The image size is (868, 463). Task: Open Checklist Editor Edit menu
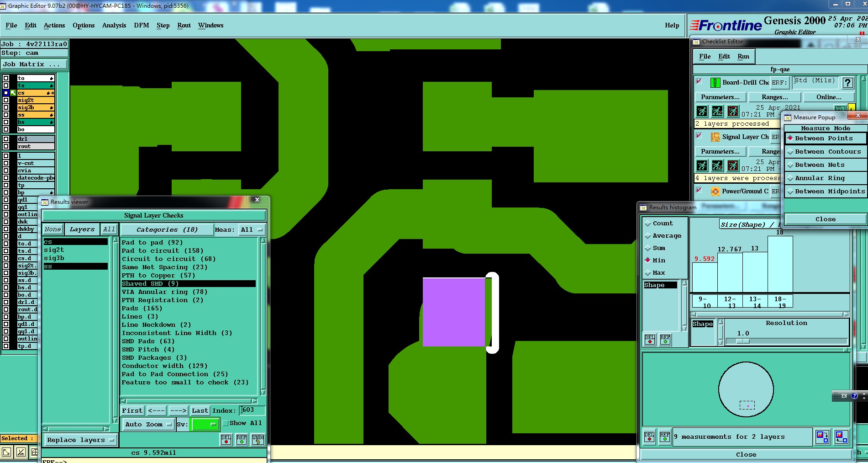(x=724, y=57)
